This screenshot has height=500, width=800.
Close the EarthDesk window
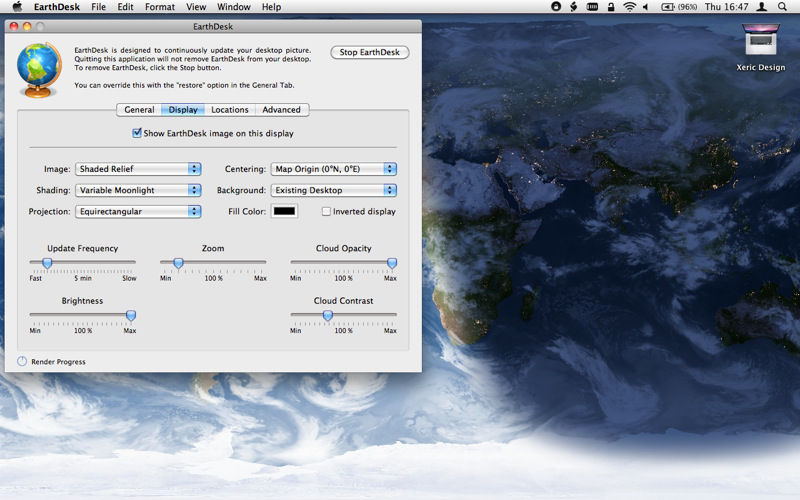click(14, 27)
